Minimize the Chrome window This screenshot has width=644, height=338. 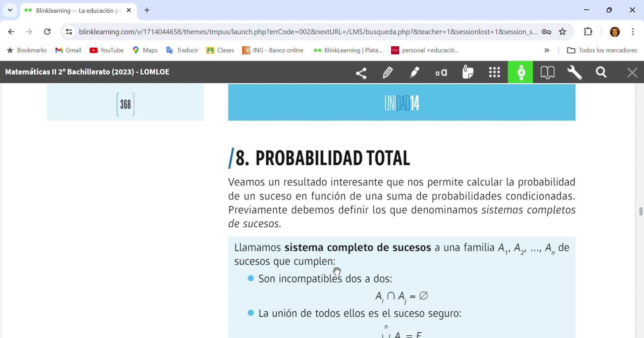pos(586,10)
